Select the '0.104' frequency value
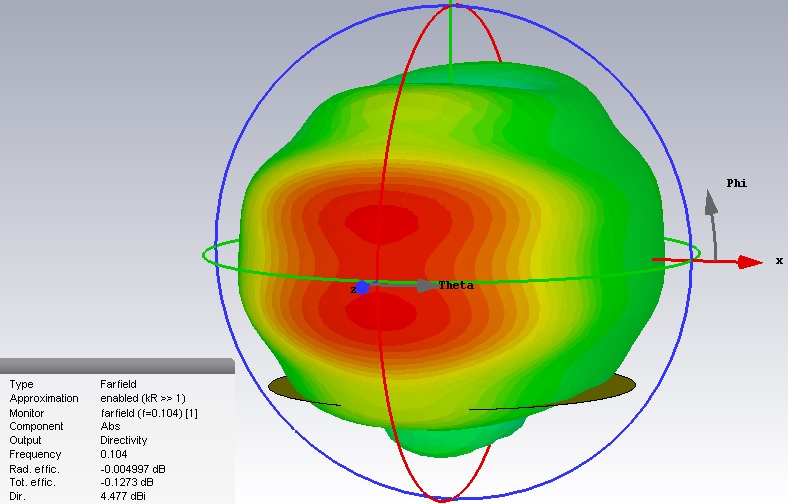 pyautogui.click(x=114, y=454)
